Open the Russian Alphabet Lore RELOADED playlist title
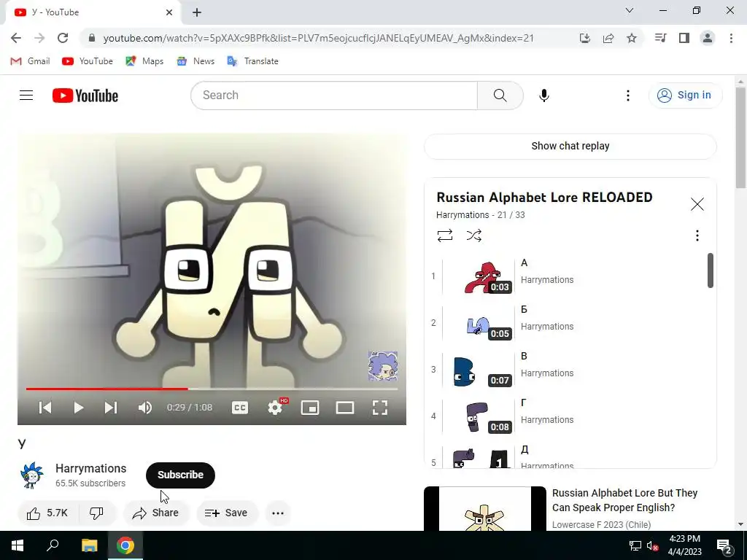Image resolution: width=747 pixels, height=560 pixels. (x=544, y=197)
